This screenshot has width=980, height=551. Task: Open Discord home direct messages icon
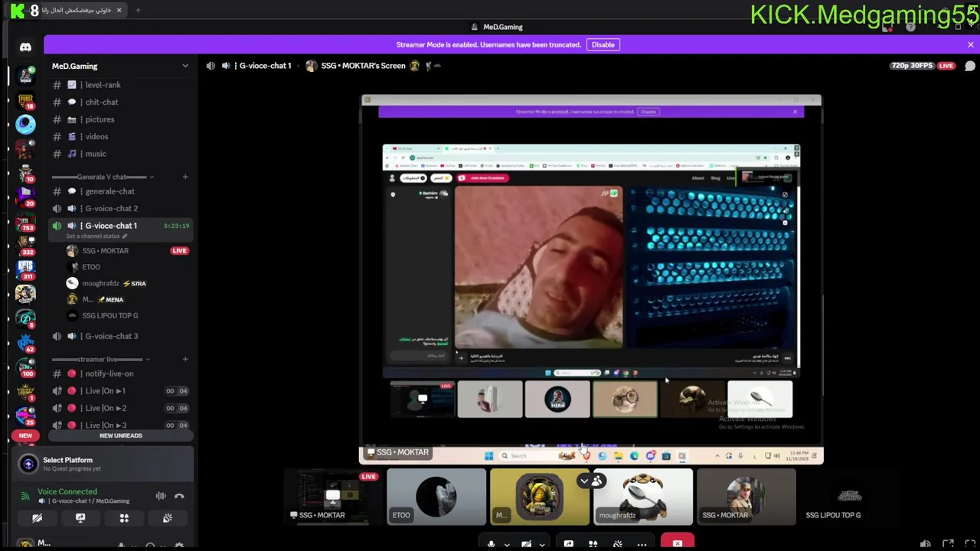coord(25,47)
